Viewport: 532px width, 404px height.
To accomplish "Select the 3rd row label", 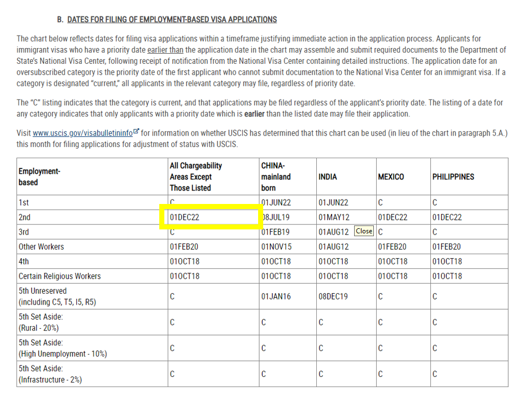I will [24, 232].
